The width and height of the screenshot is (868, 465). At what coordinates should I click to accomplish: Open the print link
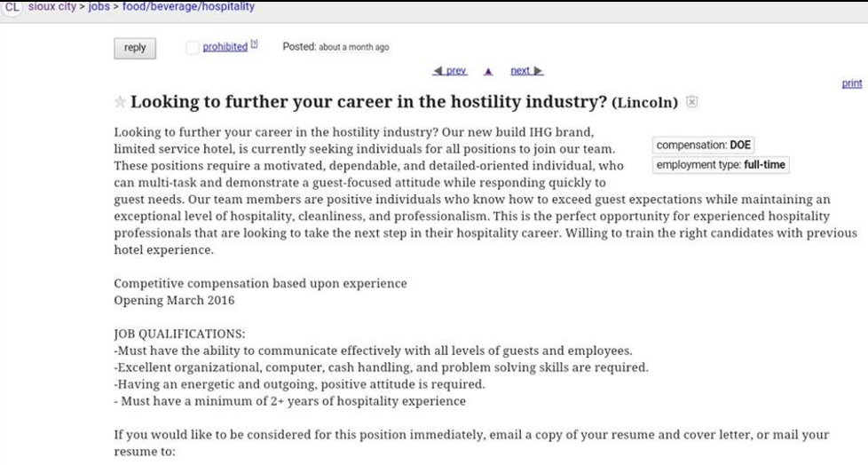point(852,83)
